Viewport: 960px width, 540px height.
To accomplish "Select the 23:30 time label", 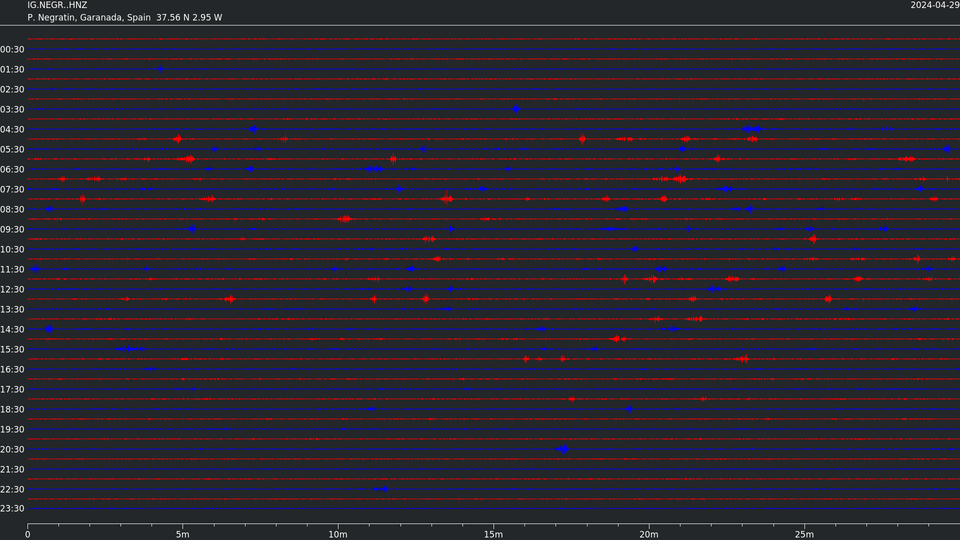I will click(x=12, y=509).
